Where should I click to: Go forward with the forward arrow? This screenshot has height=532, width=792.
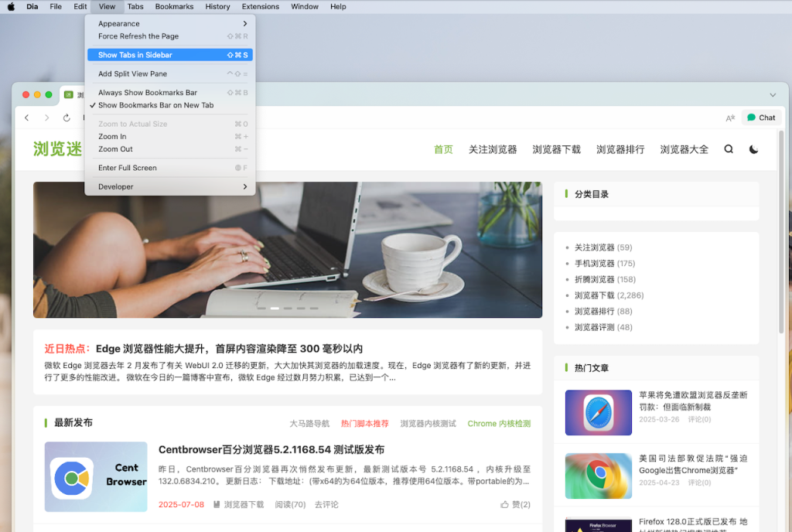pyautogui.click(x=46, y=118)
